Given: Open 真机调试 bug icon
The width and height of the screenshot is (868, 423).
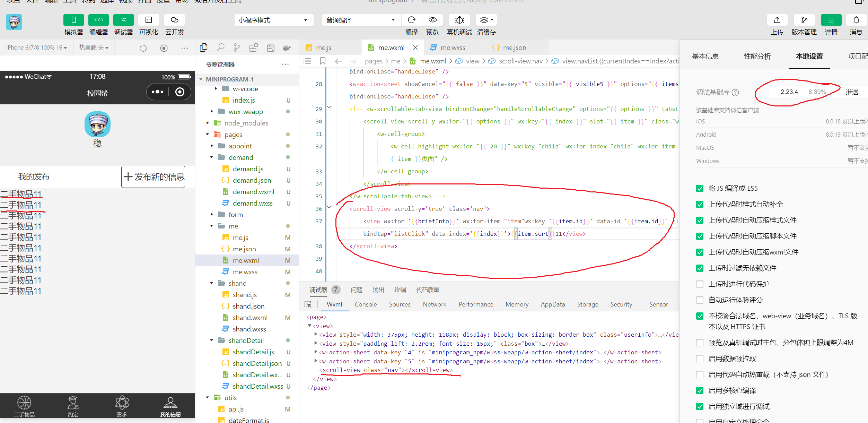Looking at the screenshot, I should pos(459,20).
